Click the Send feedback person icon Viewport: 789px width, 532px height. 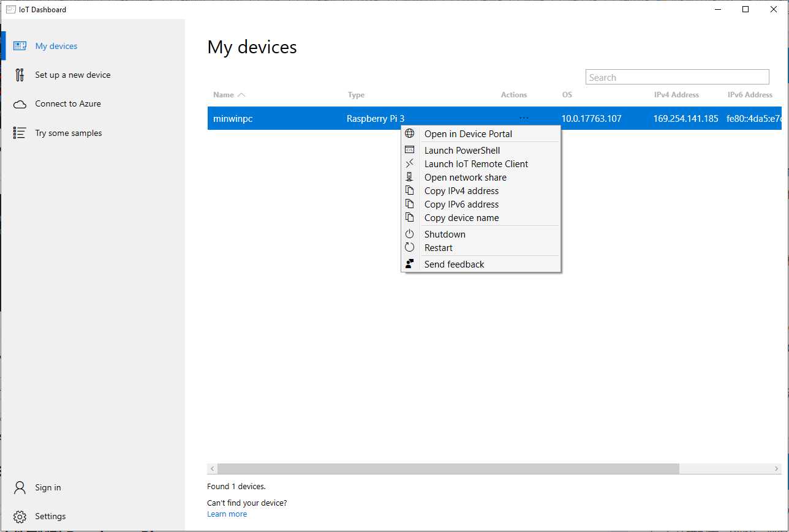pos(410,264)
